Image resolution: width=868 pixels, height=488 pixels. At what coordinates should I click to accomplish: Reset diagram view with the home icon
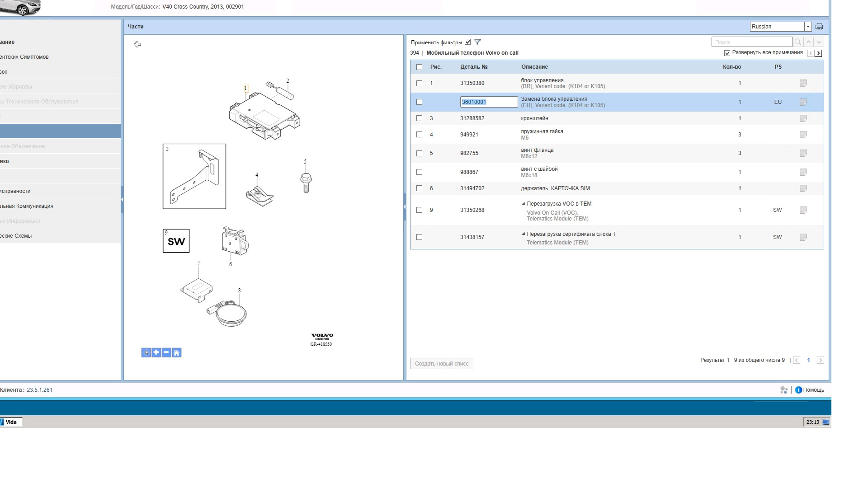point(177,352)
